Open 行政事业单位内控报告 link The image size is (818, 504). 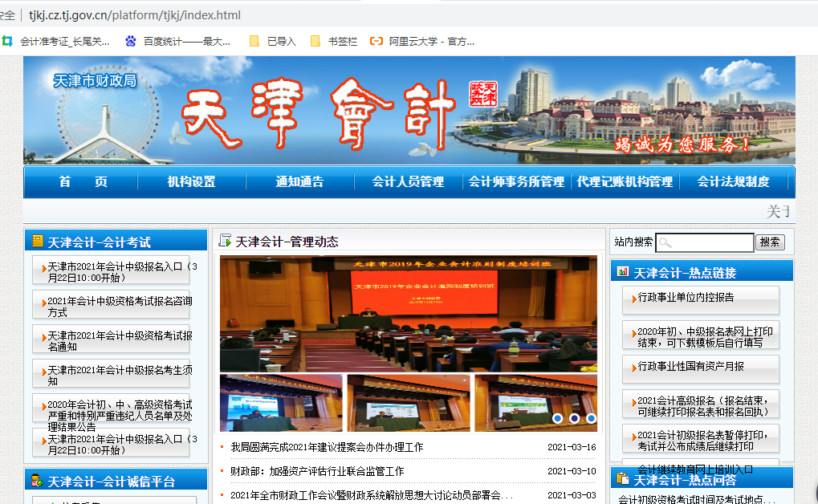686,297
